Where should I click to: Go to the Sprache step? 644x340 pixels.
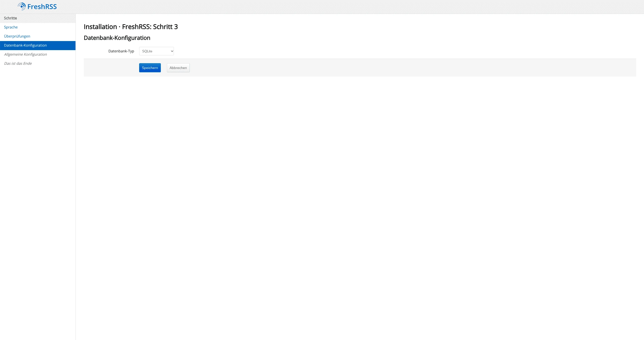(x=38, y=27)
